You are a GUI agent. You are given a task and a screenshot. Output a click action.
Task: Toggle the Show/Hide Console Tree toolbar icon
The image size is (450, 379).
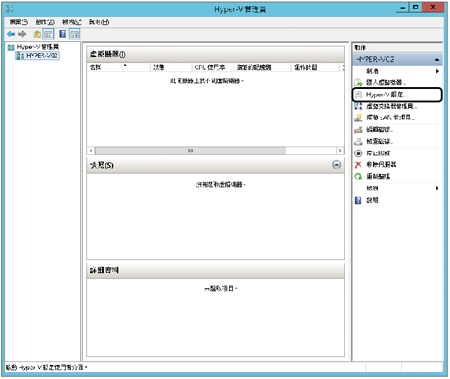click(48, 34)
